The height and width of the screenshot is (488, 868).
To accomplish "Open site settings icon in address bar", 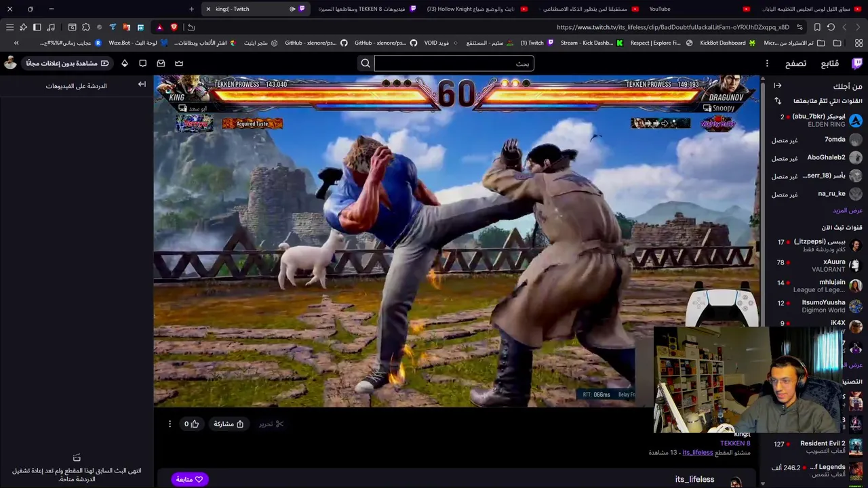I will pos(800,27).
